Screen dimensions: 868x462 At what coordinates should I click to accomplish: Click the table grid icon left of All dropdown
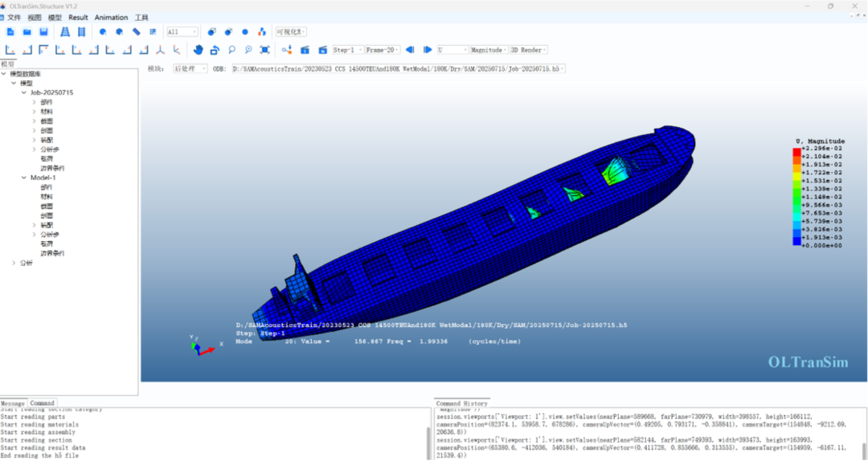pos(153,32)
